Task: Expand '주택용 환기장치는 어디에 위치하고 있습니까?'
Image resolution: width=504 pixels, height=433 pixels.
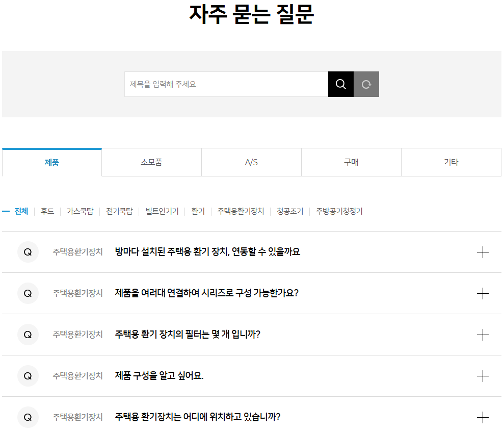Action: click(482, 417)
